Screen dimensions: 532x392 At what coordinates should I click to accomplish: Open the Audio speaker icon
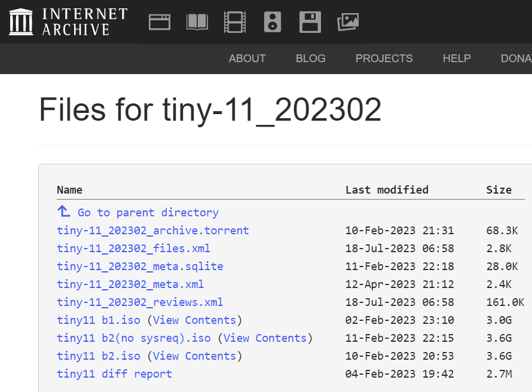point(273,22)
